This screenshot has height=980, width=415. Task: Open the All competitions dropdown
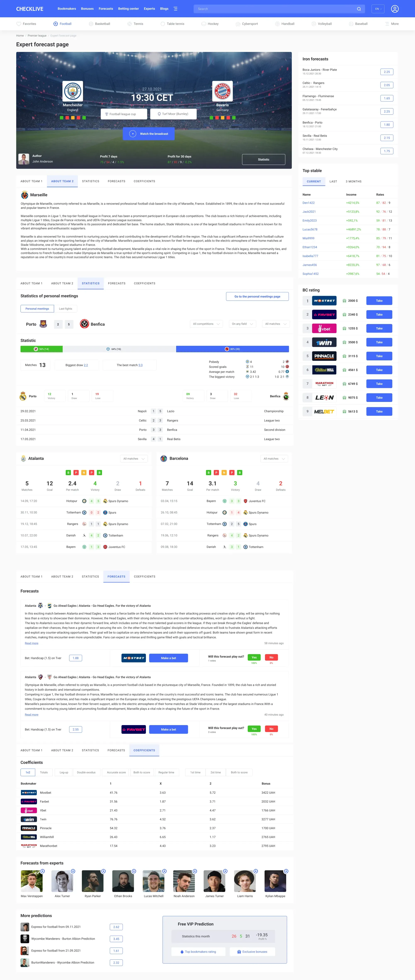pos(206,324)
